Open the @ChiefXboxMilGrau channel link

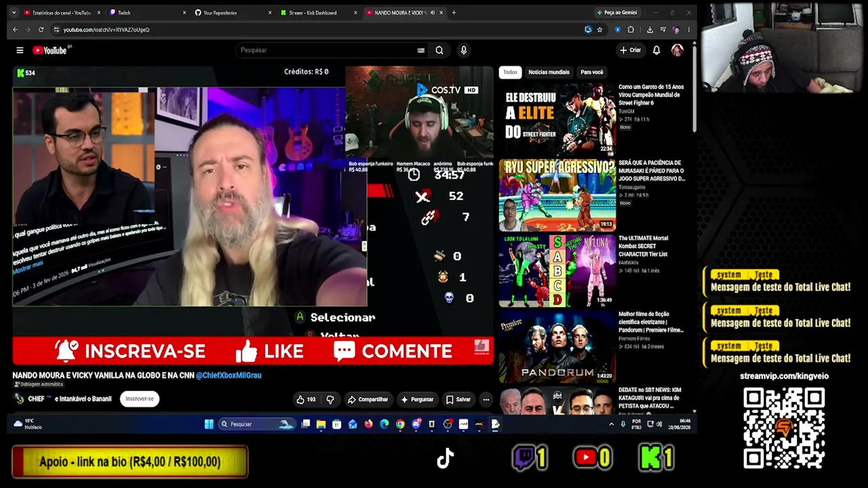pyautogui.click(x=229, y=375)
